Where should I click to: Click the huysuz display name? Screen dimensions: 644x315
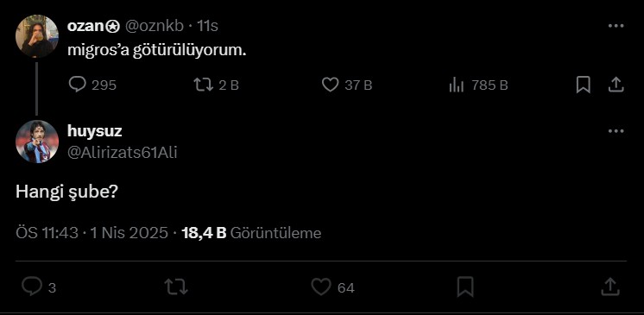click(x=94, y=131)
